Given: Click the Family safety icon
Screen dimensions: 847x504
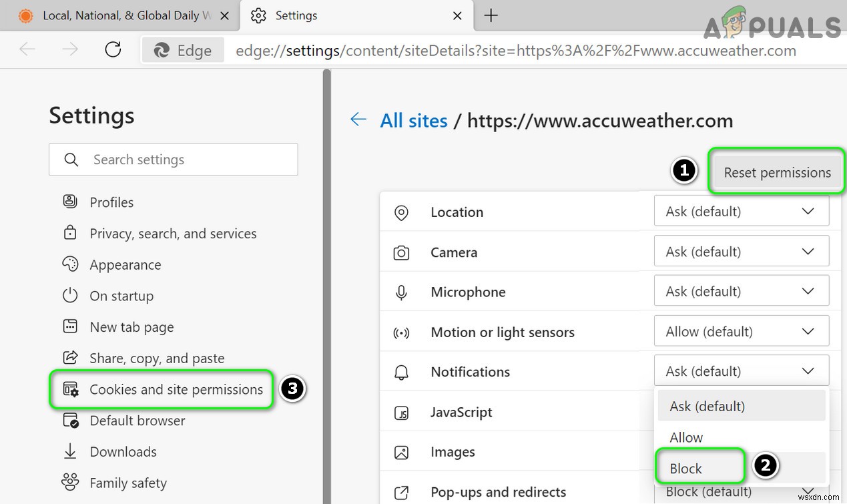Looking at the screenshot, I should tap(70, 483).
